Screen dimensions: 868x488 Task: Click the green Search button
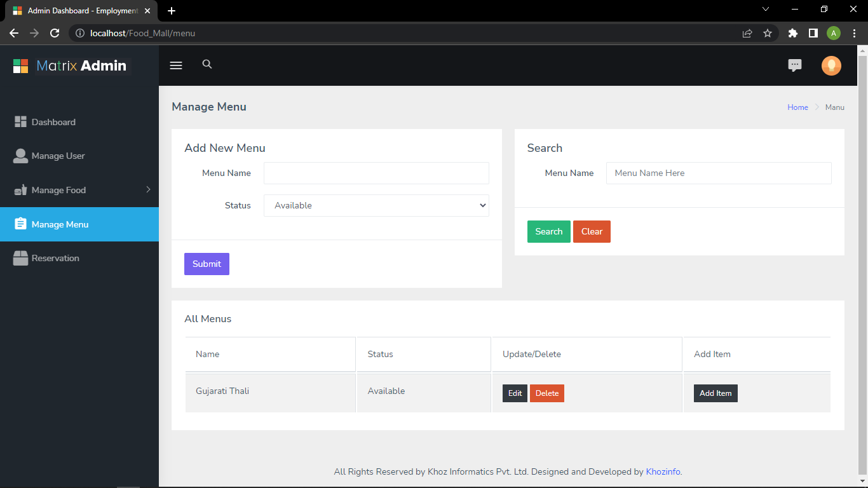549,231
